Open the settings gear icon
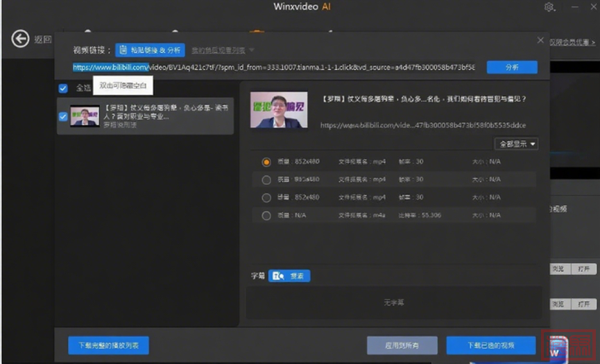Image resolution: width=600 pixels, height=364 pixels. pos(549,7)
